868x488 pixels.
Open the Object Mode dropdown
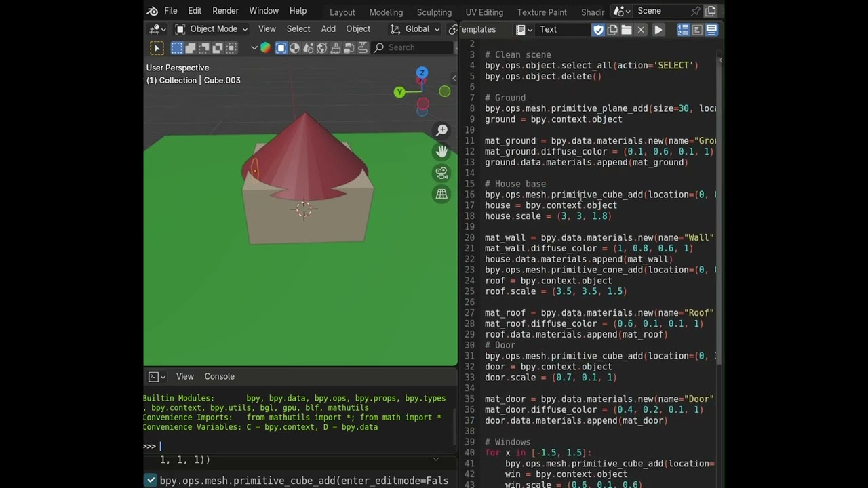click(x=212, y=29)
